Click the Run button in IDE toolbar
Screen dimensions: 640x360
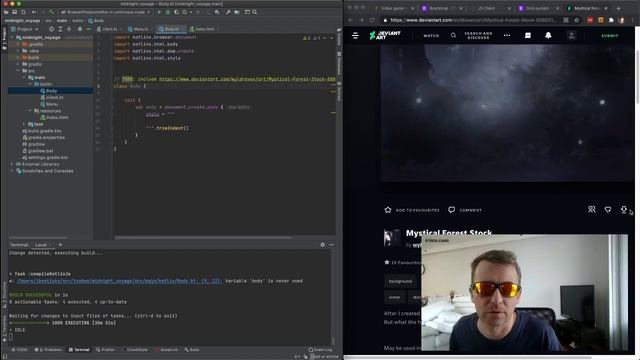pyautogui.click(x=160, y=12)
